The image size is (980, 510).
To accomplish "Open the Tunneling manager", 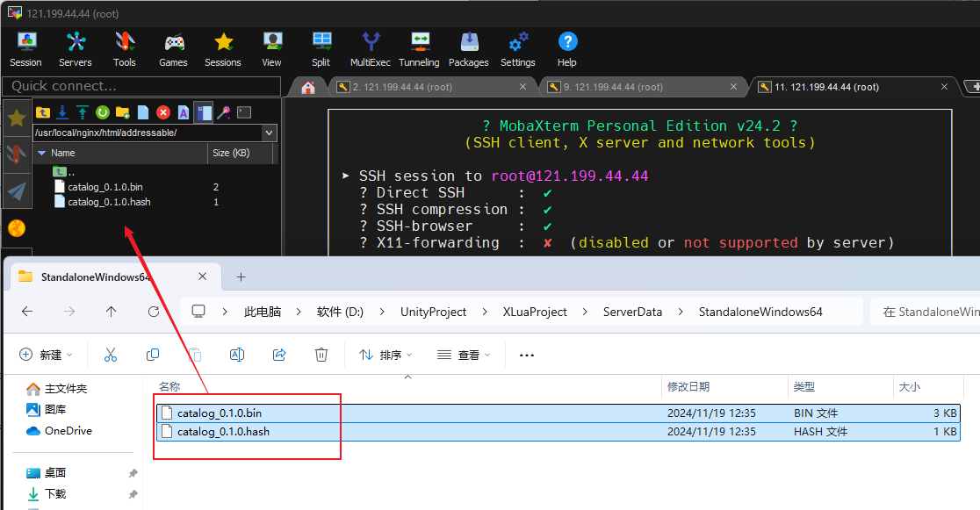I will pos(420,49).
